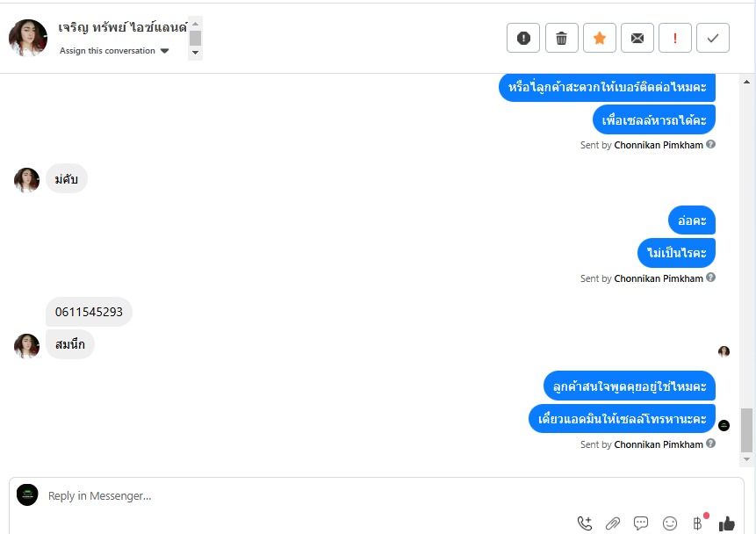Open Assign this conversation dropdown
Screen dimensions: 756x534
(114, 51)
